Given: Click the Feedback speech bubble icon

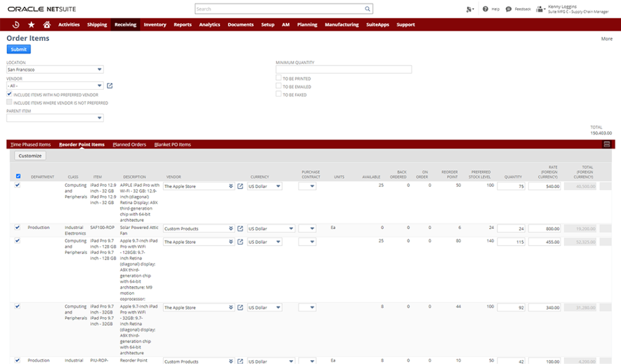Looking at the screenshot, I should pos(509,9).
